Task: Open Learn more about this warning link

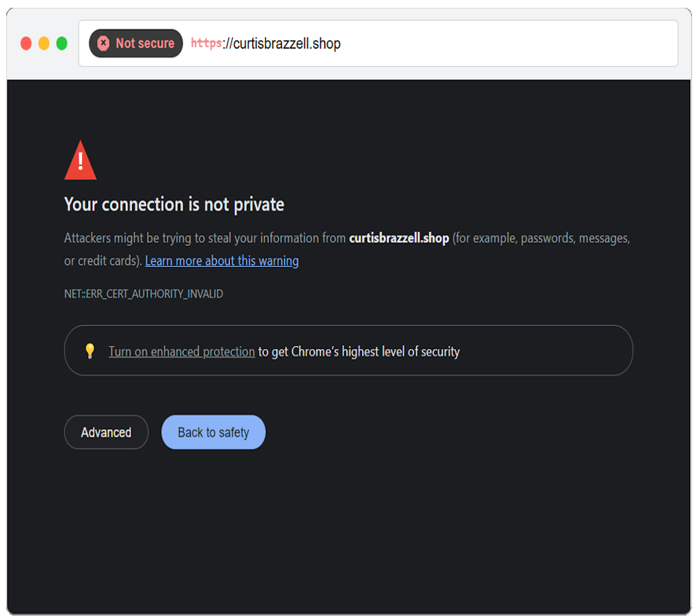Action: 221,261
